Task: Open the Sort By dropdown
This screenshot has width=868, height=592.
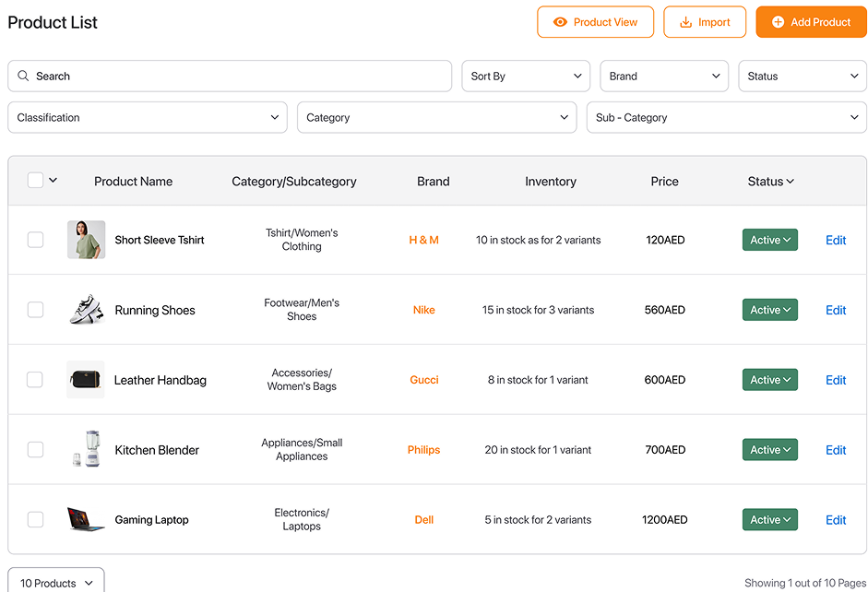Action: click(527, 77)
